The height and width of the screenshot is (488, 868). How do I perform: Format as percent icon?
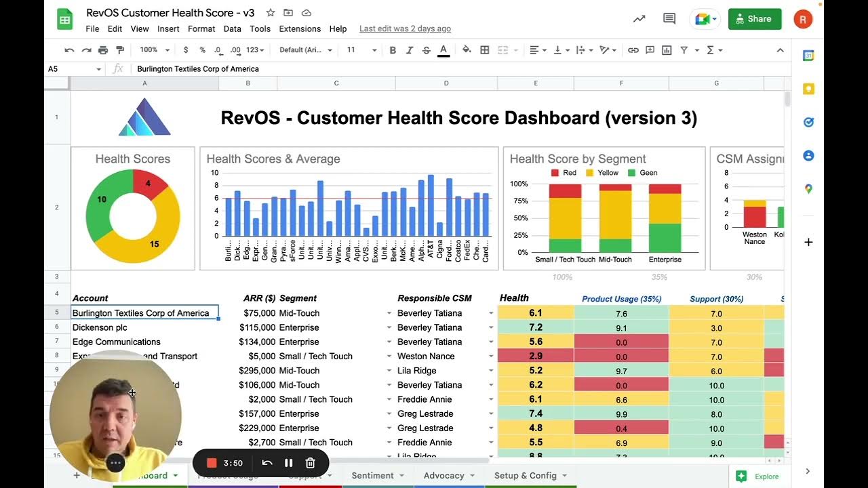click(x=202, y=50)
